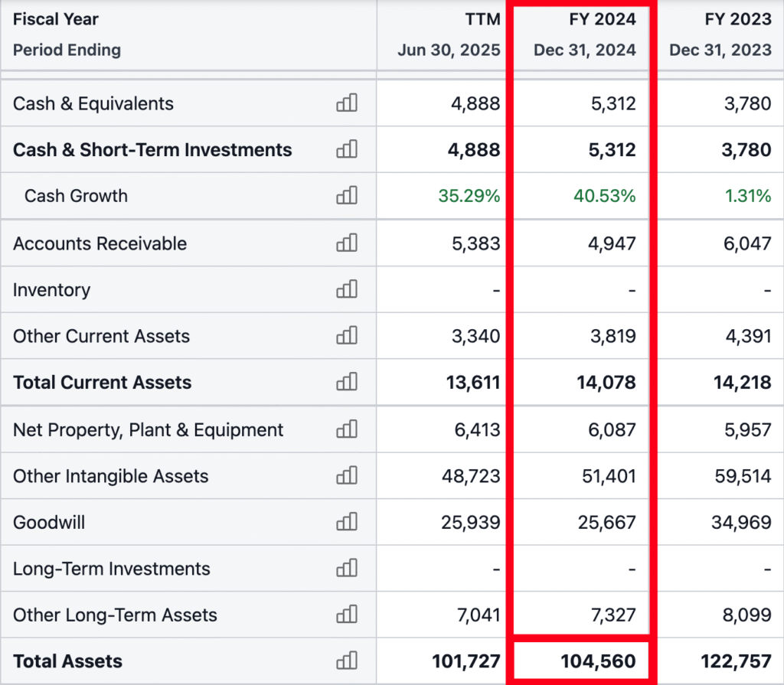Show Total Current Assets bar chart icon
This screenshot has width=784, height=685.
347,383
